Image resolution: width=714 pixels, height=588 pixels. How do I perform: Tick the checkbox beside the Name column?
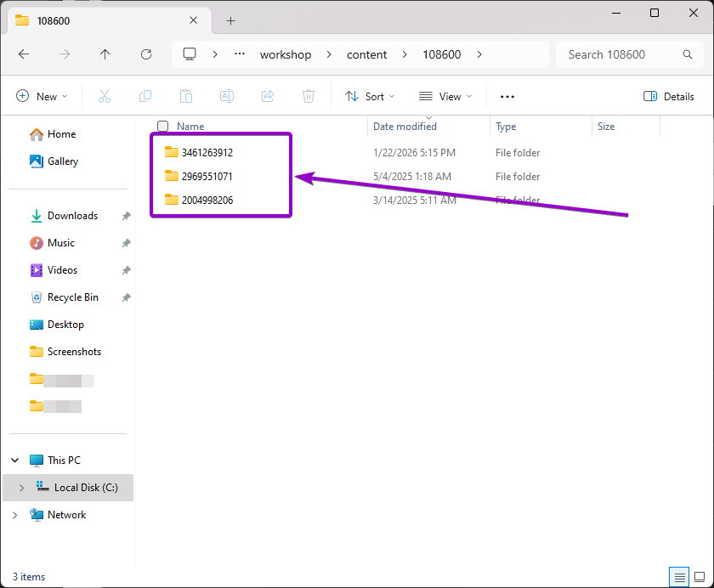(x=161, y=125)
